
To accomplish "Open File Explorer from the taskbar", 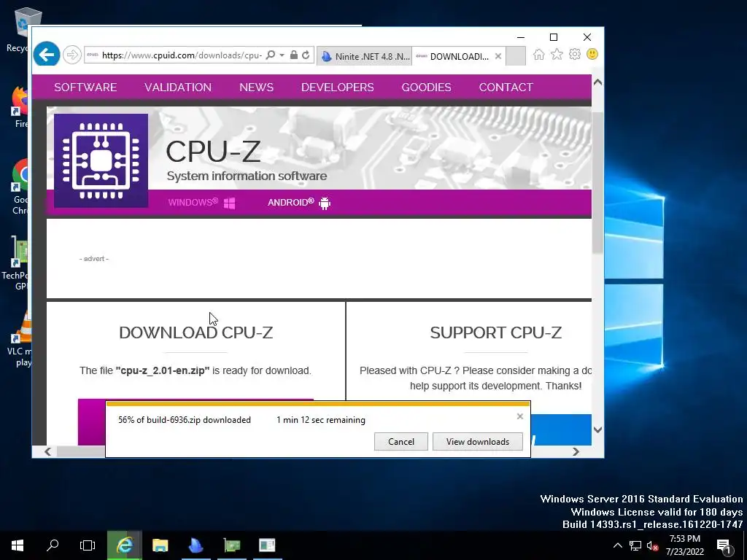I will [x=160, y=545].
